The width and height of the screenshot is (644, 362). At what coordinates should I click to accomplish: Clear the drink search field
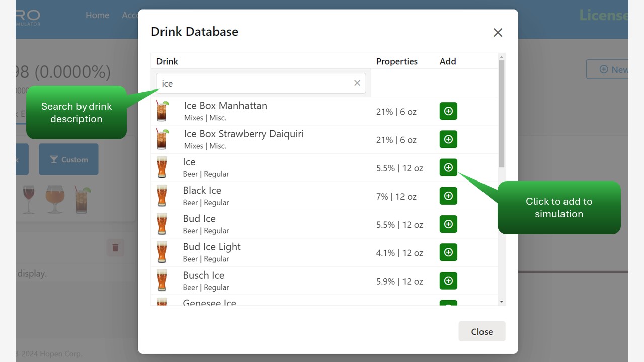pyautogui.click(x=357, y=83)
